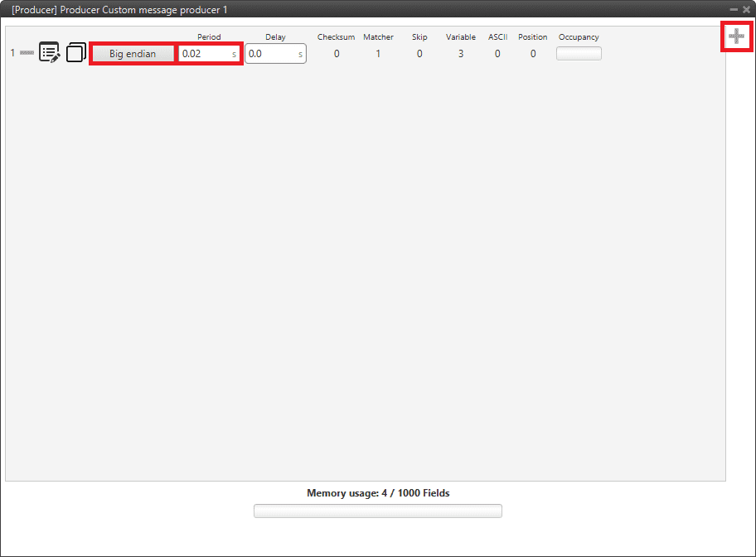This screenshot has height=557, width=756.
Task: Click the Skip count value
Action: 419,54
